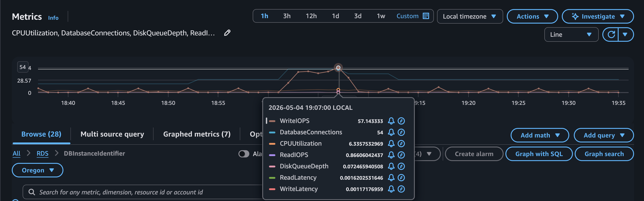Select the 1w time range
The image size is (644, 201).
381,16
